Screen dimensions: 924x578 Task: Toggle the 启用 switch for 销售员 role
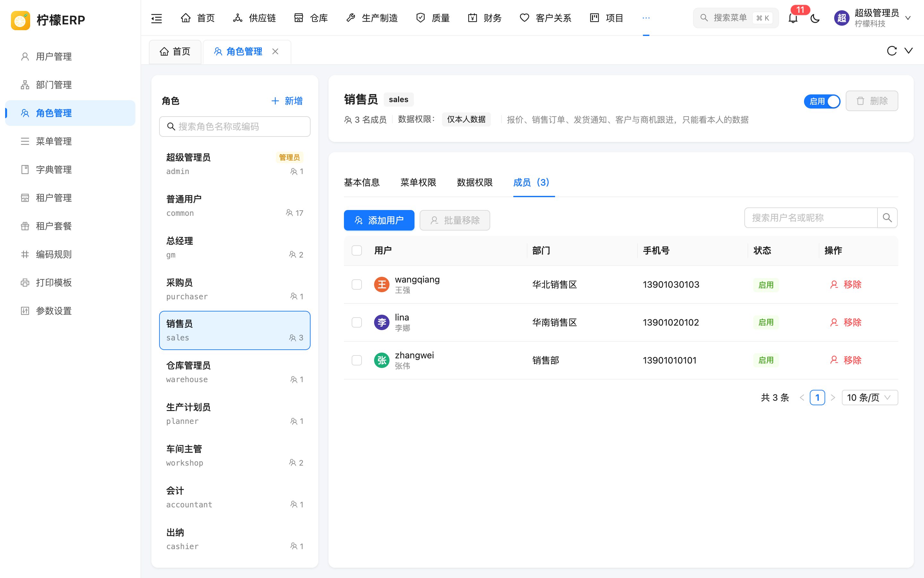[x=822, y=101]
